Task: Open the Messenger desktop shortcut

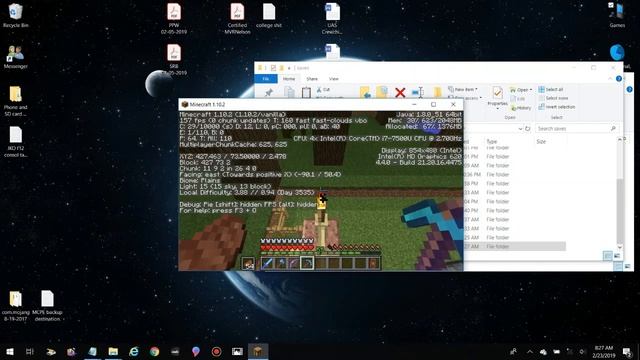Action: [16, 57]
